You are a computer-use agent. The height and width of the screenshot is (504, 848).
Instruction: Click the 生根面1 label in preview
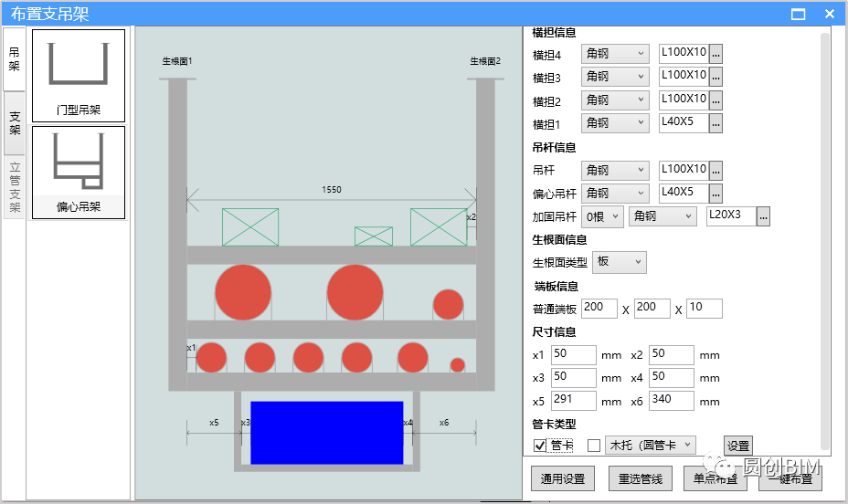(177, 61)
